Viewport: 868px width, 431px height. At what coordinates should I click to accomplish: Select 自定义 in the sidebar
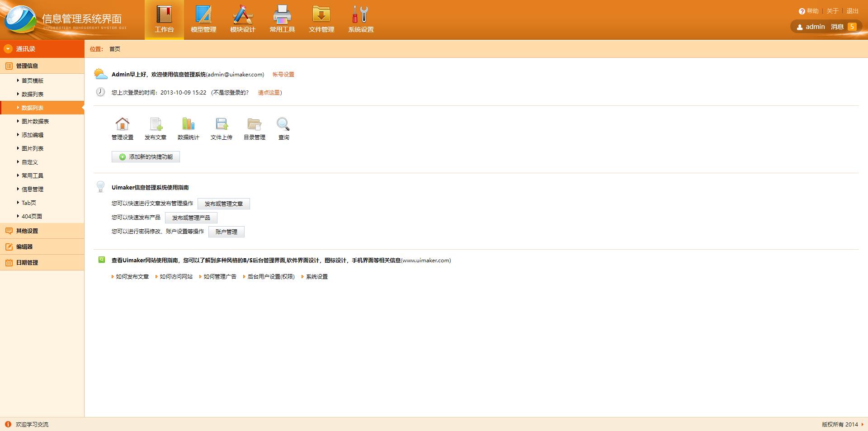pyautogui.click(x=30, y=162)
